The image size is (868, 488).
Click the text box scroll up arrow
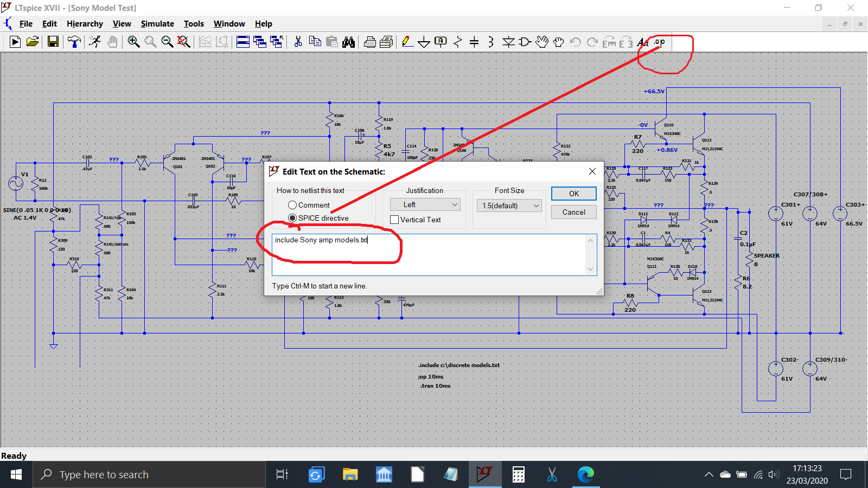[x=590, y=240]
